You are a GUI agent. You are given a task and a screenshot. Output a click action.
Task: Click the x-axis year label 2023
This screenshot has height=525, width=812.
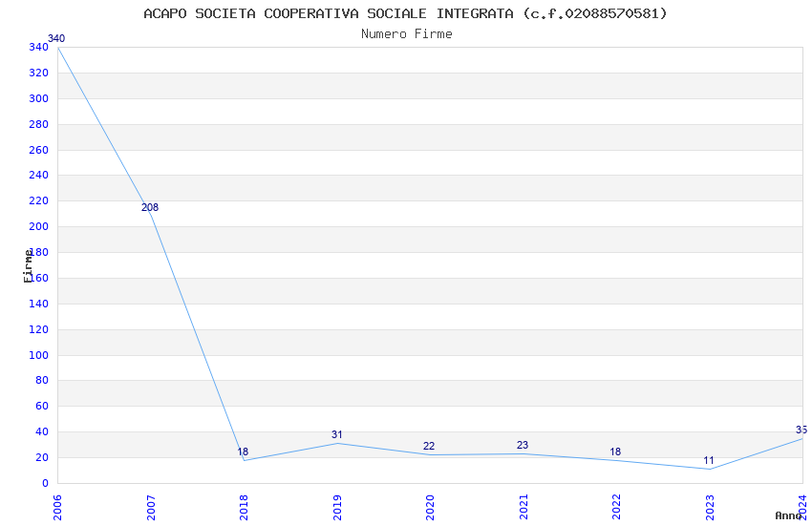tap(710, 508)
